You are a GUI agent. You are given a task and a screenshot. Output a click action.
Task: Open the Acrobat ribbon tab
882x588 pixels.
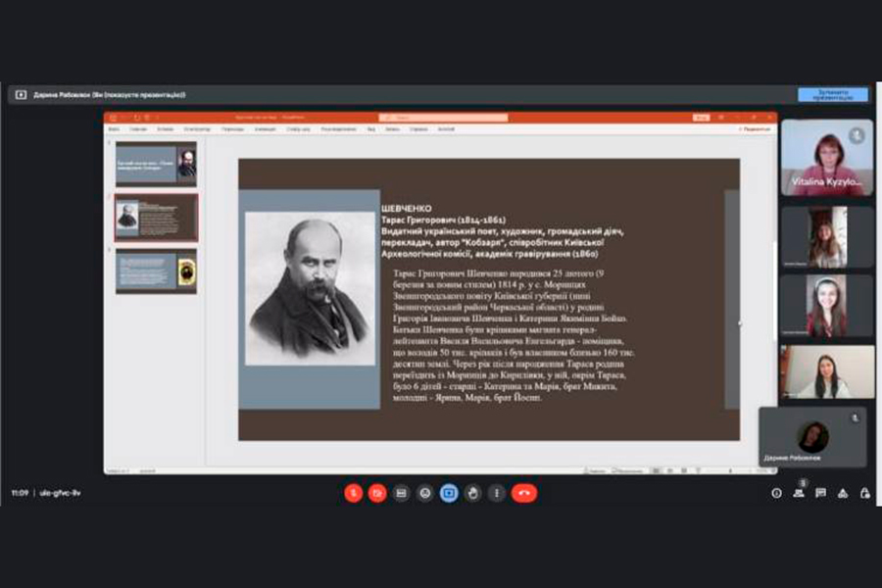(446, 129)
